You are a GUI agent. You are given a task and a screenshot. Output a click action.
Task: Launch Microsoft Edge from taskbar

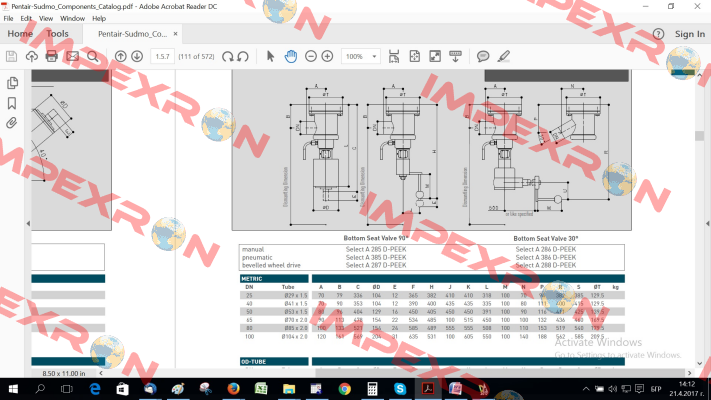(95, 389)
